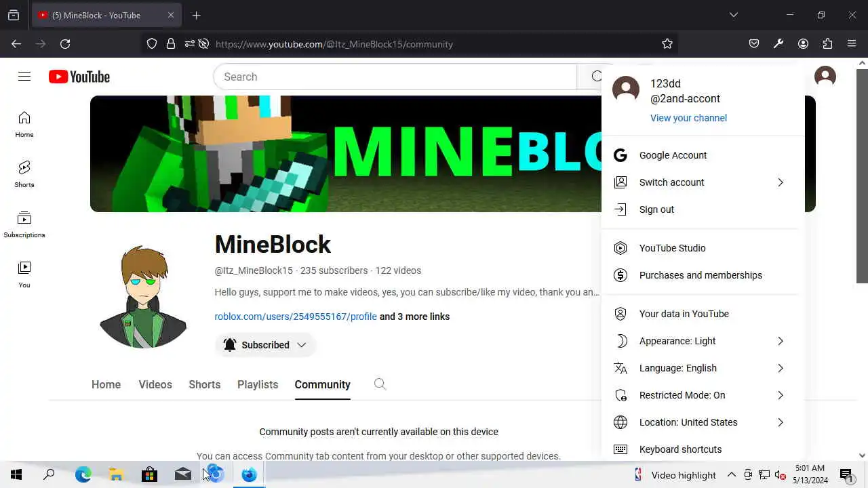Open Subscriptions in the left sidebar
The height and width of the screenshot is (488, 868).
[24, 225]
